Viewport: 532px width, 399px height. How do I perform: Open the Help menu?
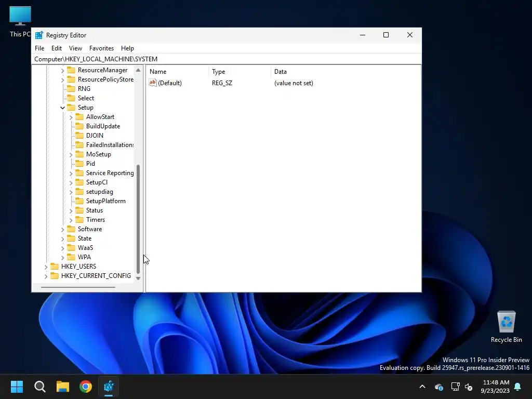click(128, 48)
